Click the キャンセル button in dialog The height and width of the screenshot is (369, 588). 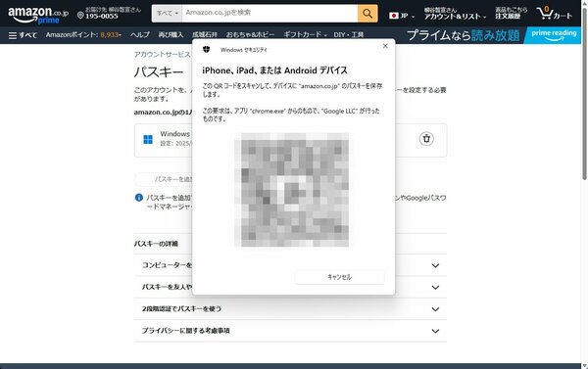339,277
